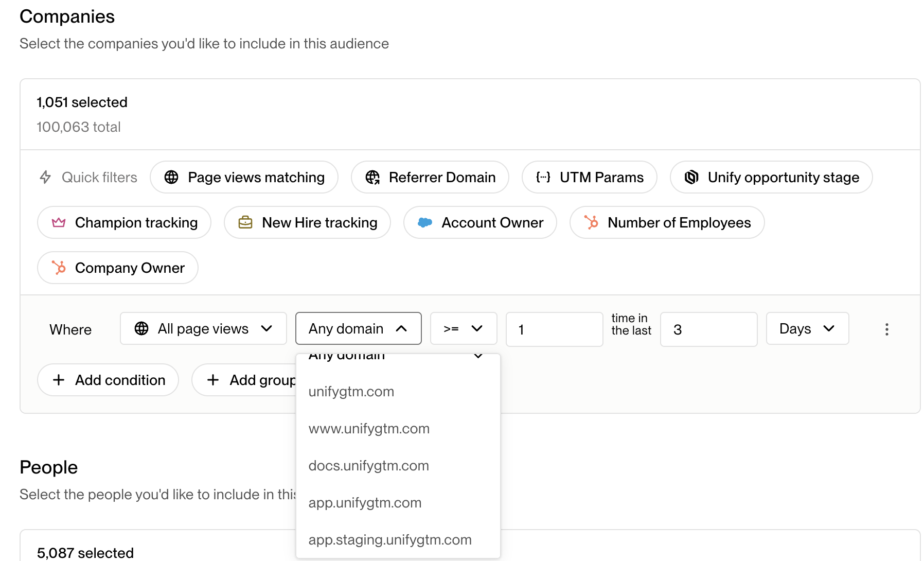Choose app.staging.unifygtm.com from the domain list
This screenshot has height=561, width=924.
pyautogui.click(x=398, y=540)
